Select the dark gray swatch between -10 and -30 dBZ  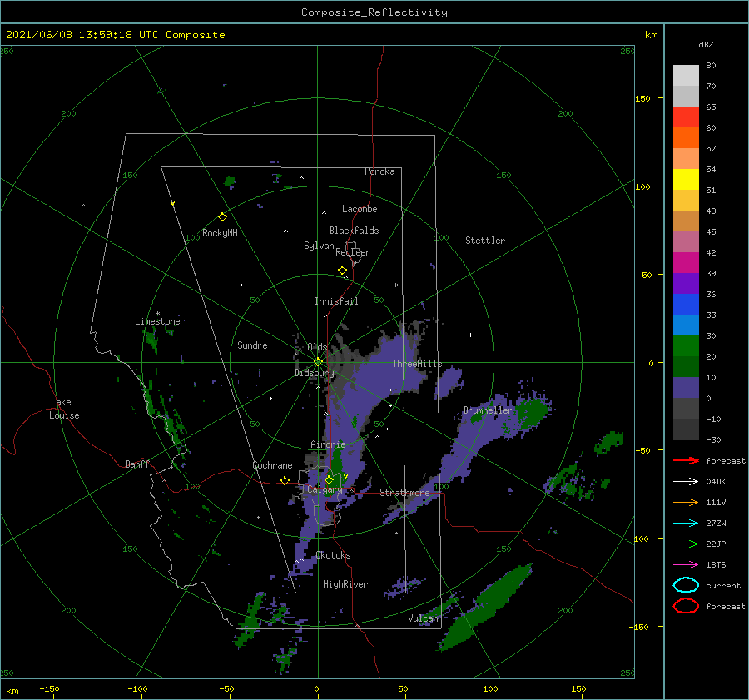[686, 429]
